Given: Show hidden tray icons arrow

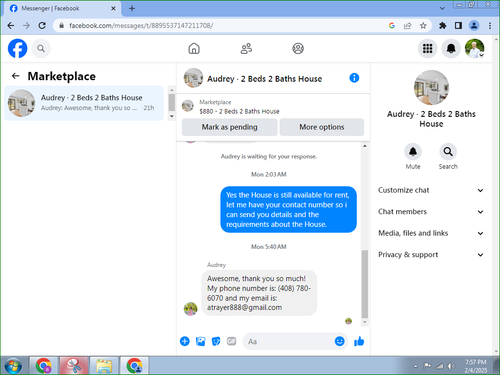Looking at the screenshot, I should pos(415,366).
